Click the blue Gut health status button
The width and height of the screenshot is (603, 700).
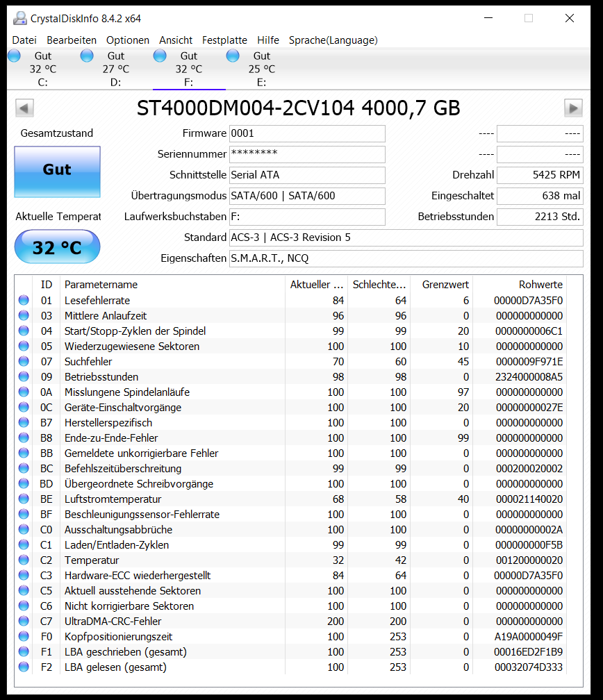click(57, 172)
